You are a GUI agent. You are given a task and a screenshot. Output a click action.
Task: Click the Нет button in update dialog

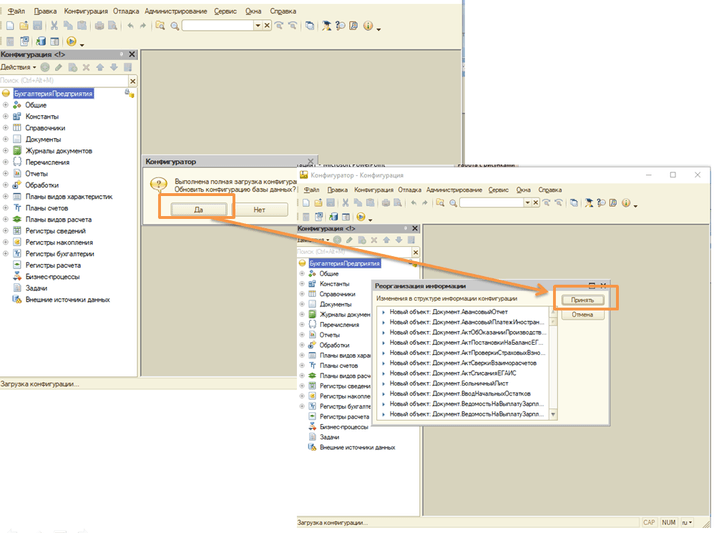point(259,210)
